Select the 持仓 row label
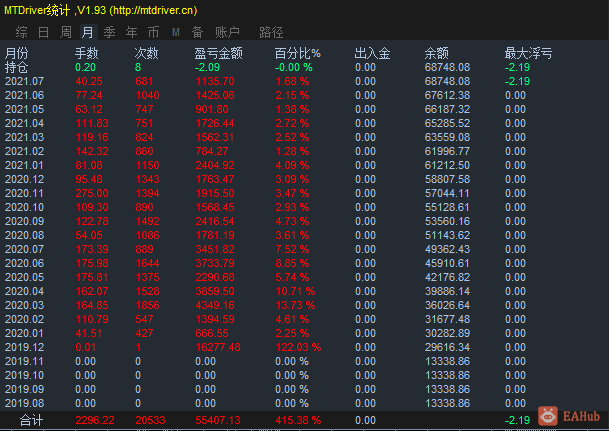 click(16, 68)
